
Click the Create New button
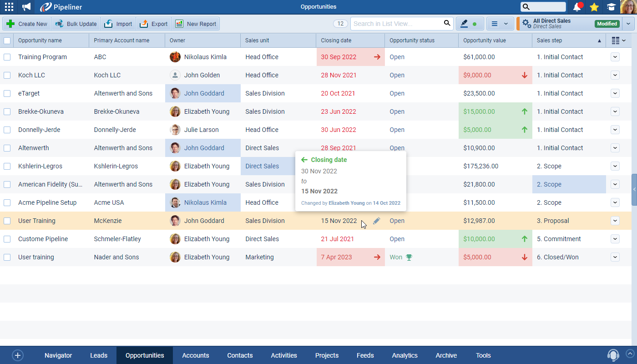[27, 24]
